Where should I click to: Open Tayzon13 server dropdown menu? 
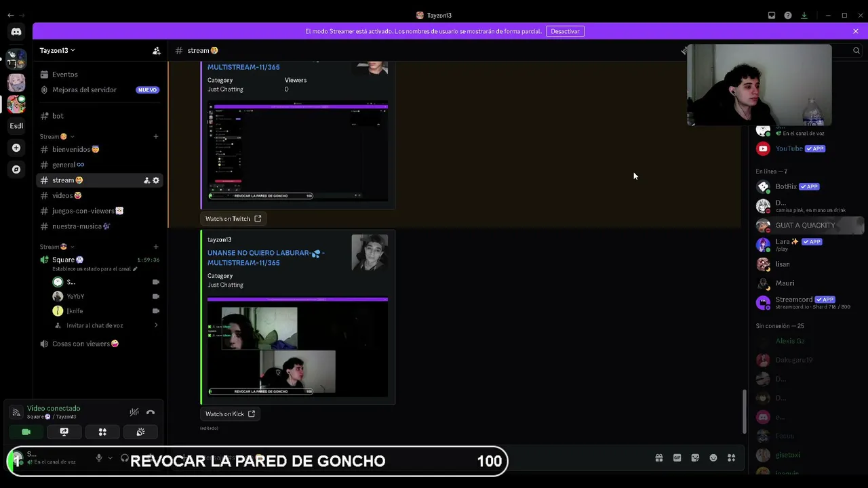point(58,50)
